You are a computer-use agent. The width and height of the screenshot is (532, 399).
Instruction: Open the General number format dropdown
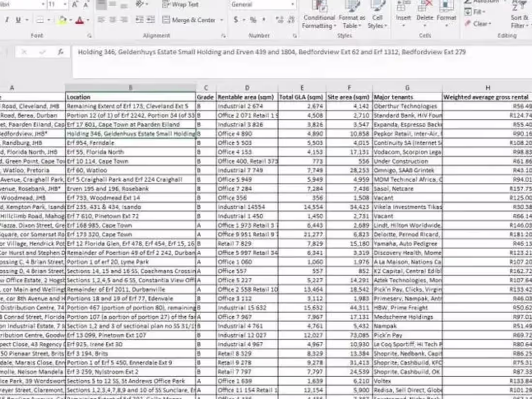293,4
